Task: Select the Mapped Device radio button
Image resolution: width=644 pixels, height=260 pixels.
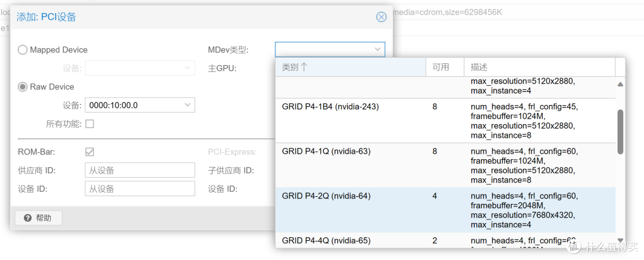Action: tap(22, 50)
